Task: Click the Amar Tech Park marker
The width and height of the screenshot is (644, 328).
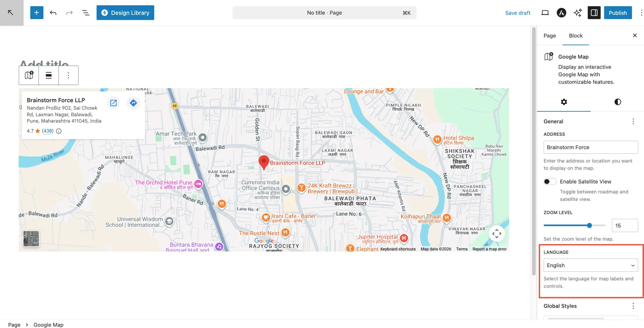Action: coord(203,137)
